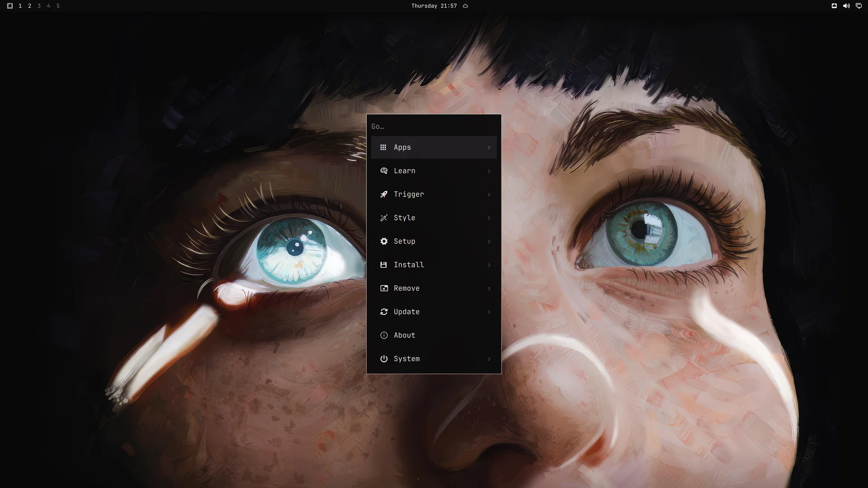Open the Learn menu entry

point(434,171)
